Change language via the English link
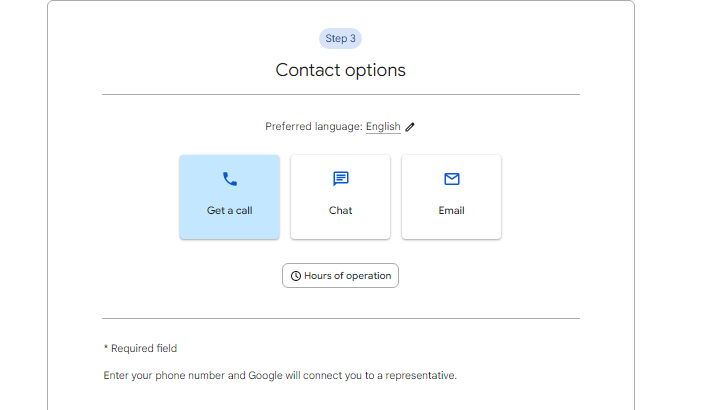The height and width of the screenshot is (410, 711). coord(383,127)
